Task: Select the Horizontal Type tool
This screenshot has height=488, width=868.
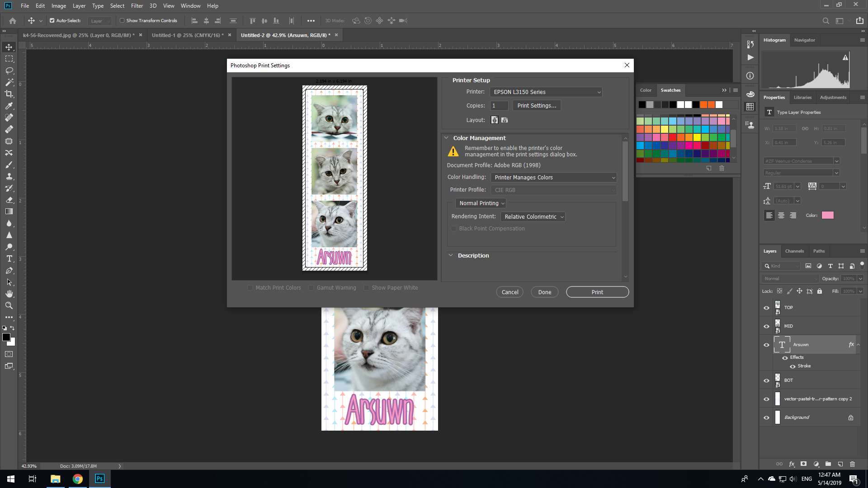Action: pos(9,258)
